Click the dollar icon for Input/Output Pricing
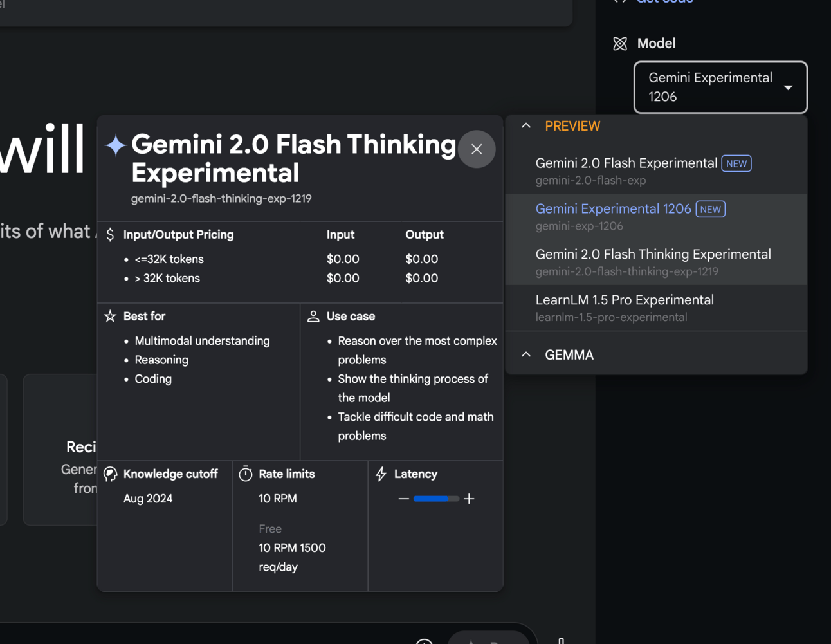This screenshot has width=831, height=644. coord(110,235)
